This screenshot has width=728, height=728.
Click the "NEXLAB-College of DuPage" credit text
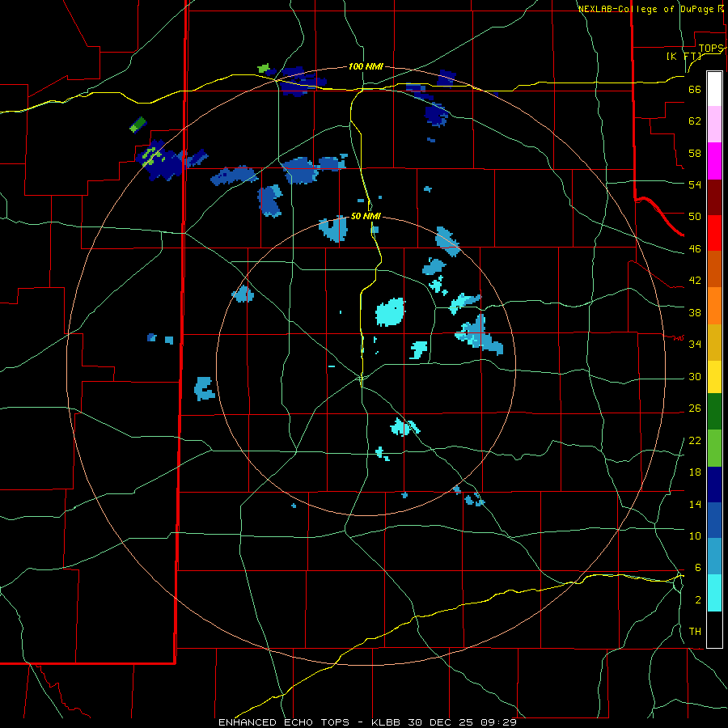[x=646, y=9]
